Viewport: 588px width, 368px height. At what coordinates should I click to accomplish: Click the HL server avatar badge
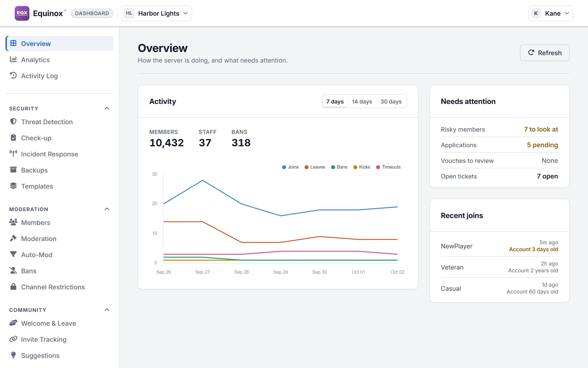[129, 13]
